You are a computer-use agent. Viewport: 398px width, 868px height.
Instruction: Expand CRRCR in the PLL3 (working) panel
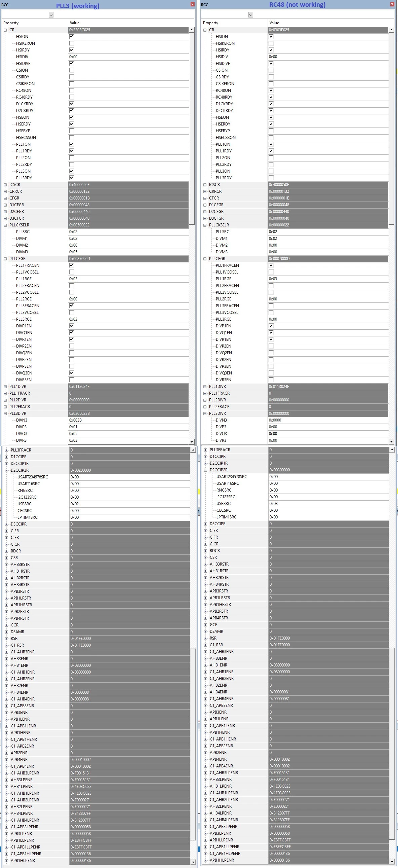coord(5,191)
